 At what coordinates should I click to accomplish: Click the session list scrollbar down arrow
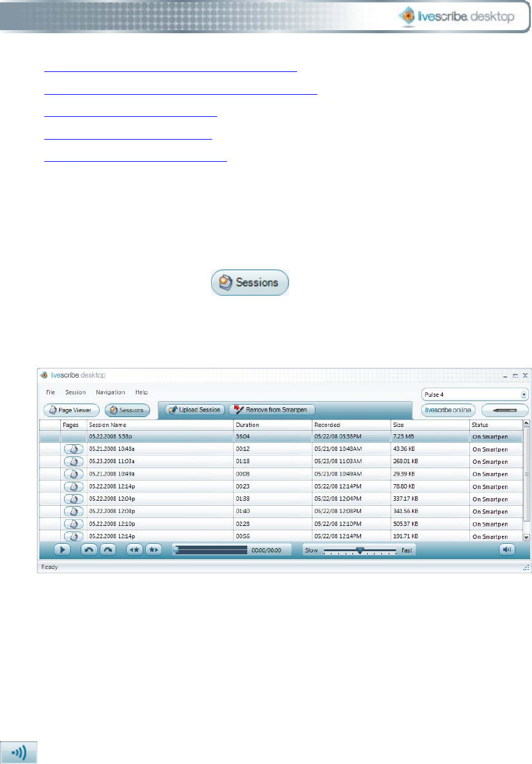click(526, 537)
